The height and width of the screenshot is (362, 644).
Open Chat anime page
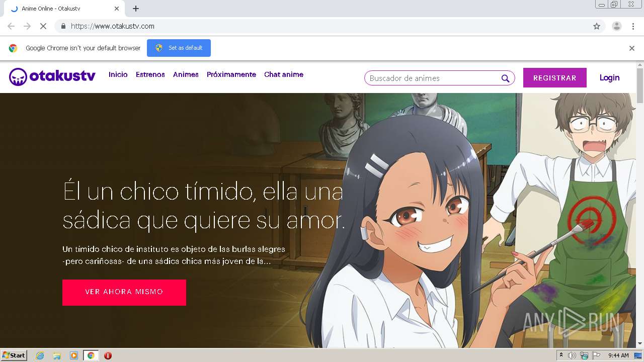click(x=284, y=74)
